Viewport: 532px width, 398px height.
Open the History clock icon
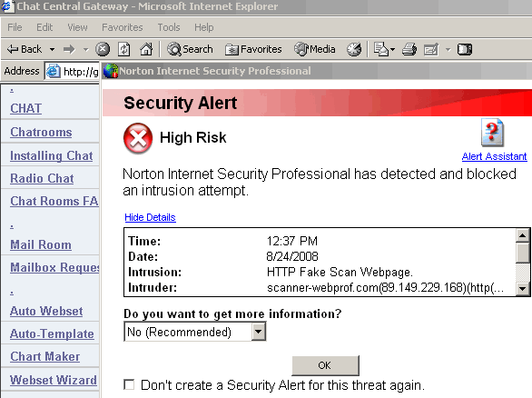[x=354, y=49]
